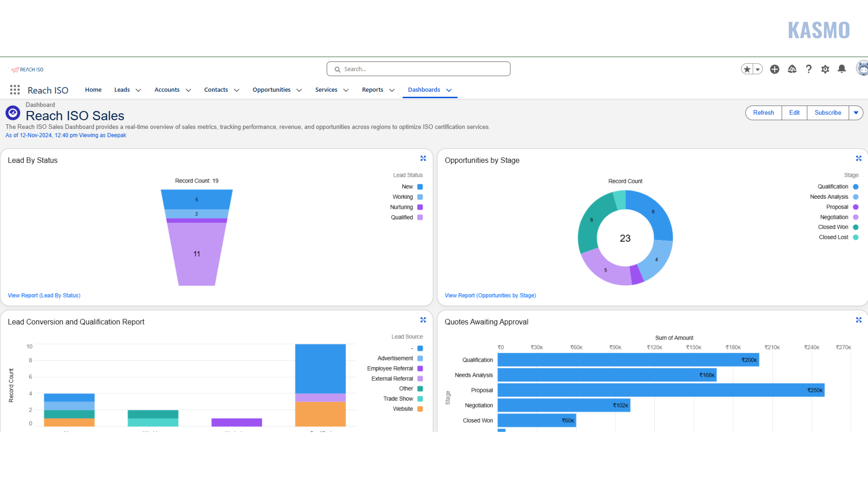Screen dimensions: 868x488
Task: Open the Leads tab
Action: tap(122, 90)
